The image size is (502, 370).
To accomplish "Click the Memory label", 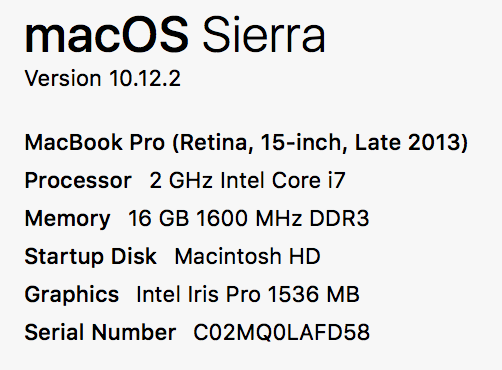I will coord(67,219).
